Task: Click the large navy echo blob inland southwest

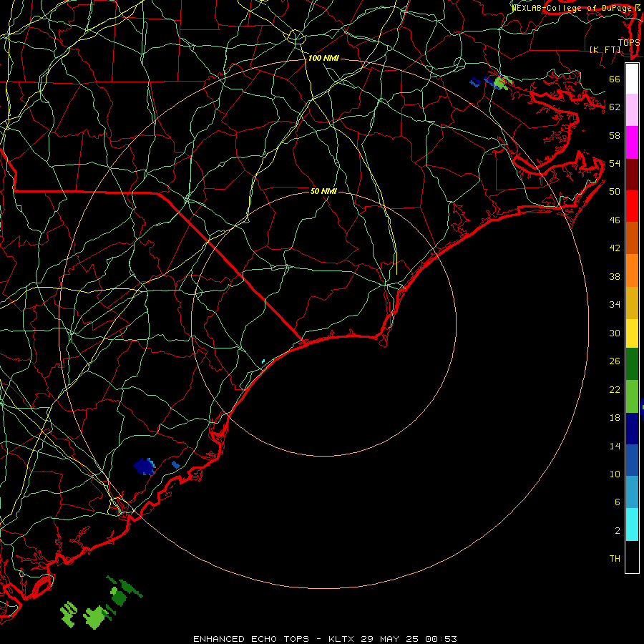Action: [x=144, y=467]
